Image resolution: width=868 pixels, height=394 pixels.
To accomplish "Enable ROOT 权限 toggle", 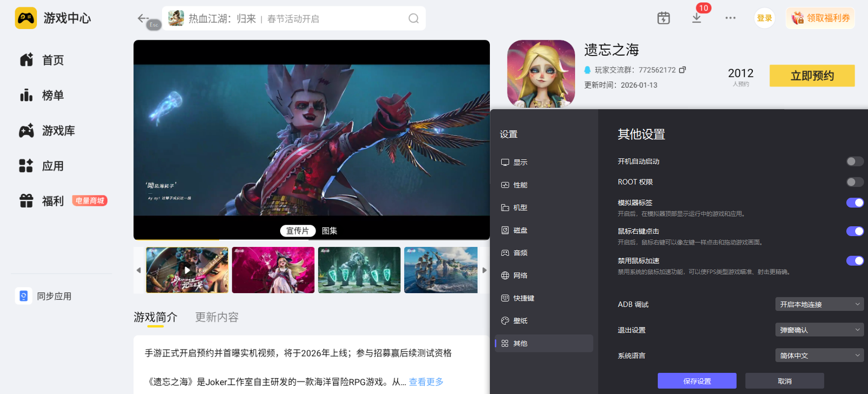I will point(855,182).
